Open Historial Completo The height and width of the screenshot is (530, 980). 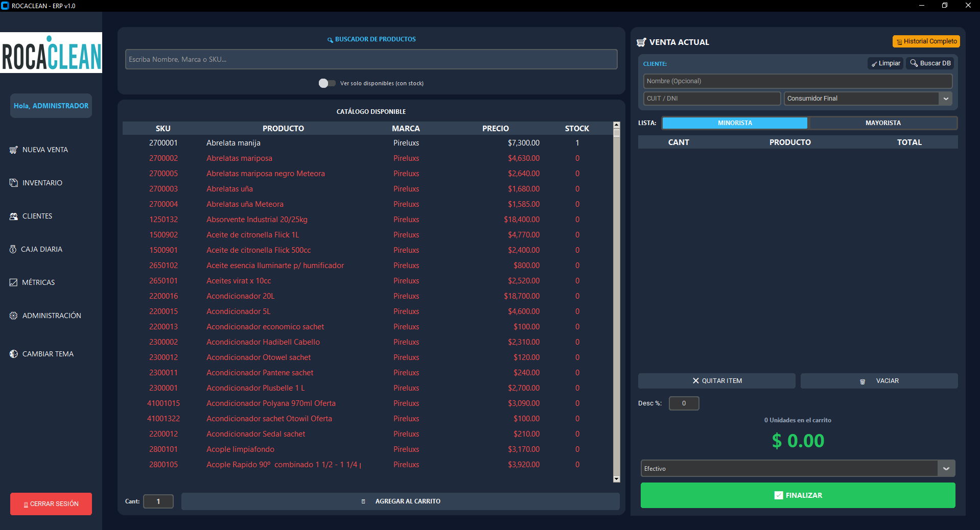click(x=926, y=41)
